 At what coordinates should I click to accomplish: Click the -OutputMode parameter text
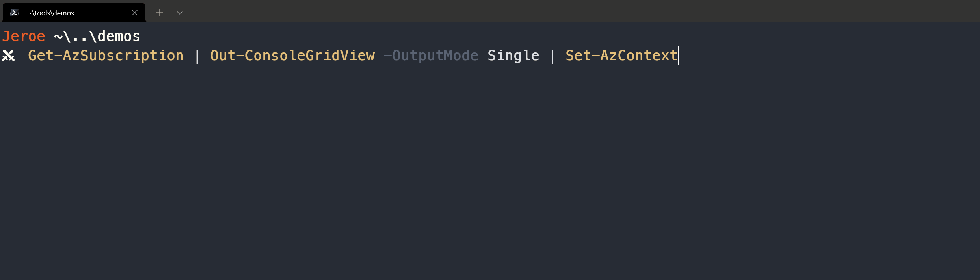[430, 55]
